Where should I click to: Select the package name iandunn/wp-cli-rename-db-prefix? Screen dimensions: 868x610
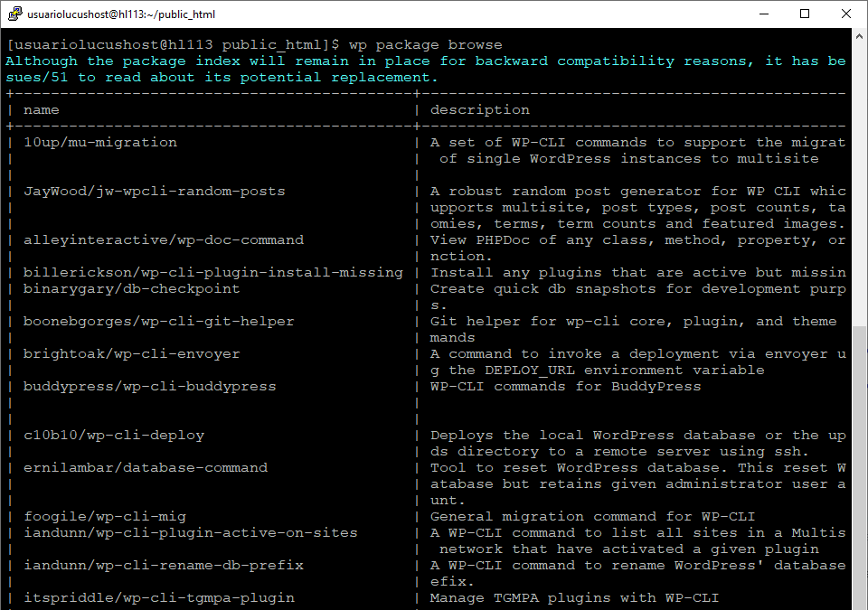164,566
